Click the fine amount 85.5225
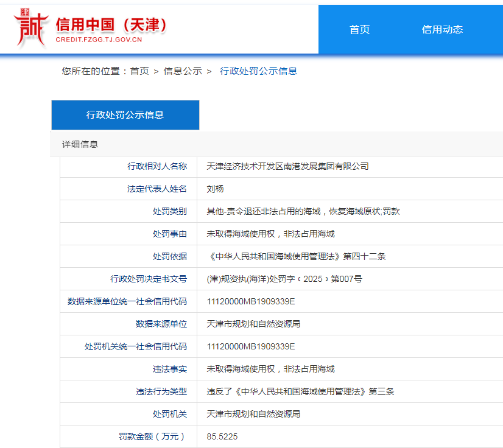Screen dimensions: 503x448 222,436
